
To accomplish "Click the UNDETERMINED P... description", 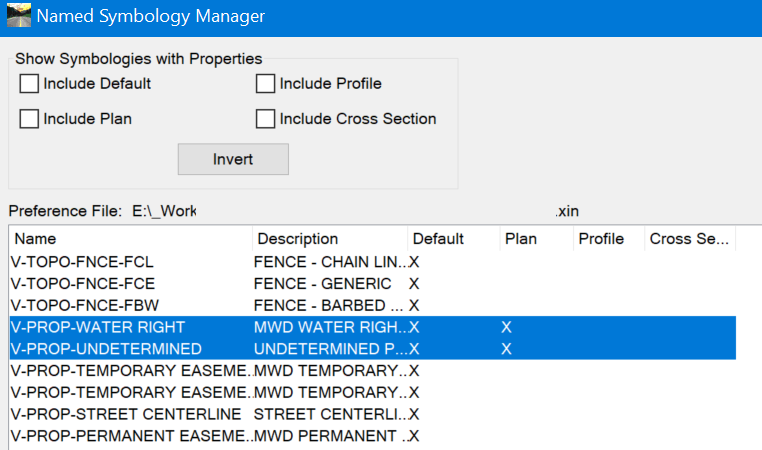I will point(330,349).
